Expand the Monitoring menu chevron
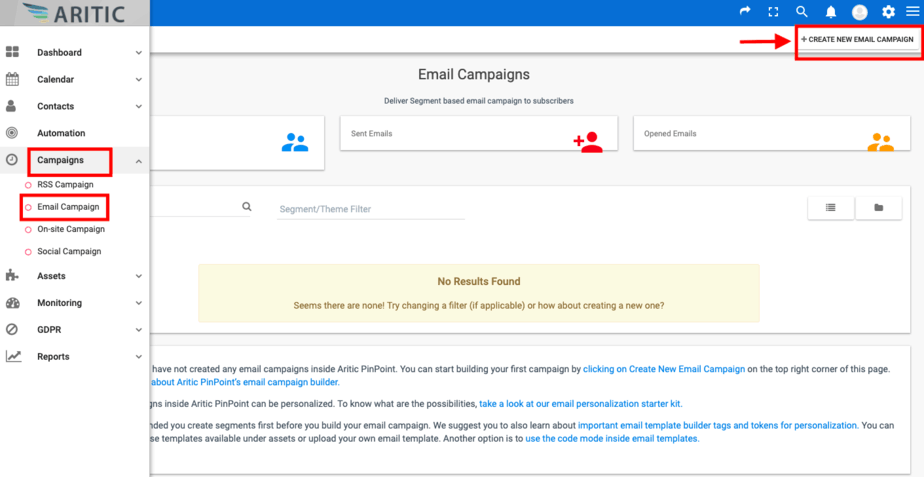The image size is (924, 477). click(138, 303)
